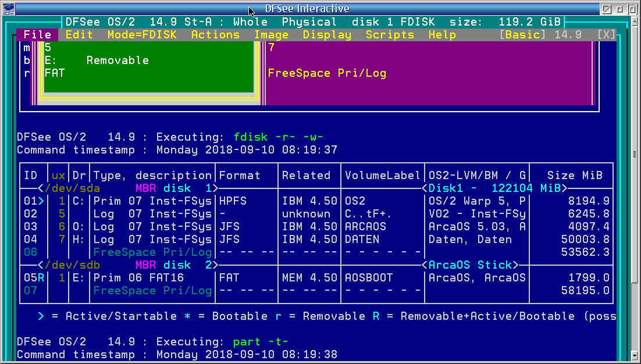641x364 pixels.
Task: Select the green E: Removable FAT partition block
Action: pyautogui.click(x=149, y=67)
